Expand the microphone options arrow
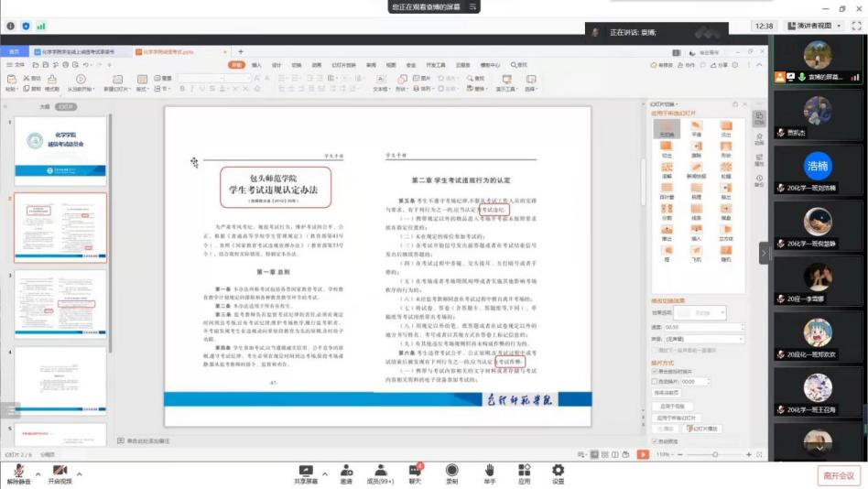This screenshot has width=868, height=489. tap(39, 474)
